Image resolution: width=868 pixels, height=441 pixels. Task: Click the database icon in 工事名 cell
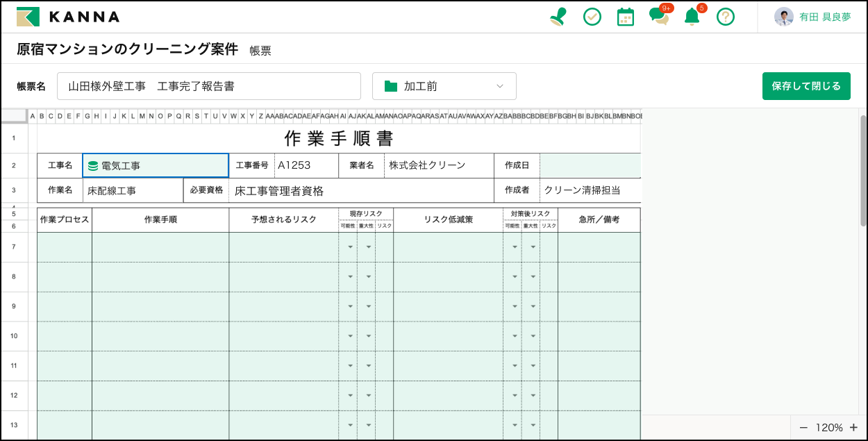(93, 166)
